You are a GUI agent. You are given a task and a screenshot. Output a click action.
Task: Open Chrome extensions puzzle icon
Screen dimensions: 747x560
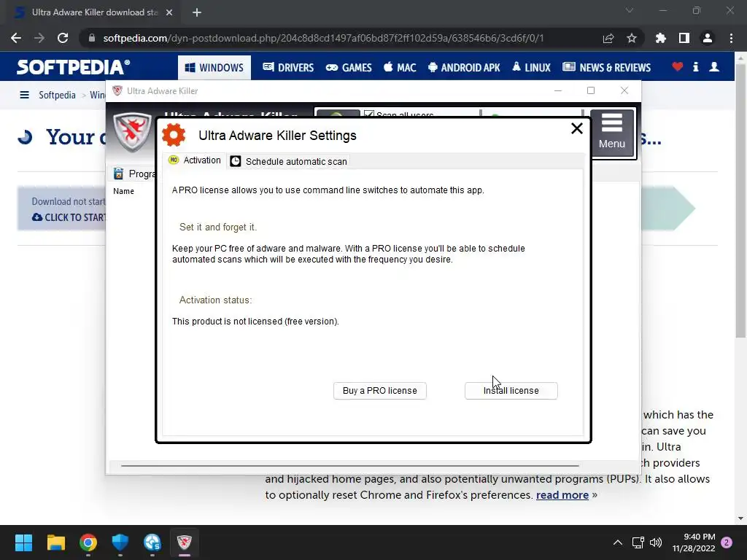(x=660, y=38)
